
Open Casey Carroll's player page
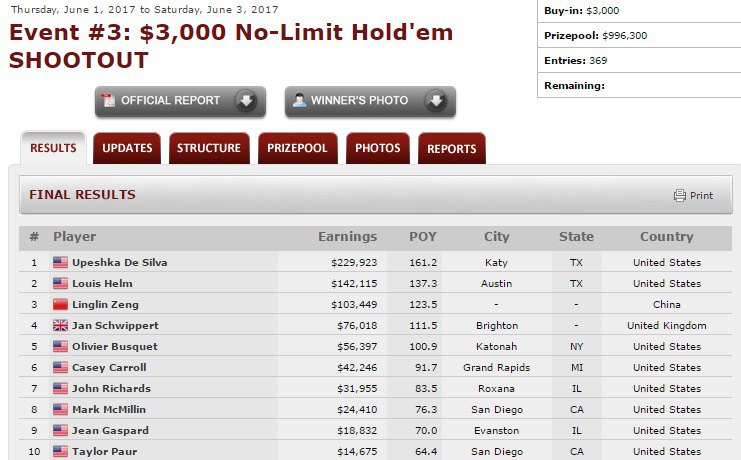(x=109, y=367)
